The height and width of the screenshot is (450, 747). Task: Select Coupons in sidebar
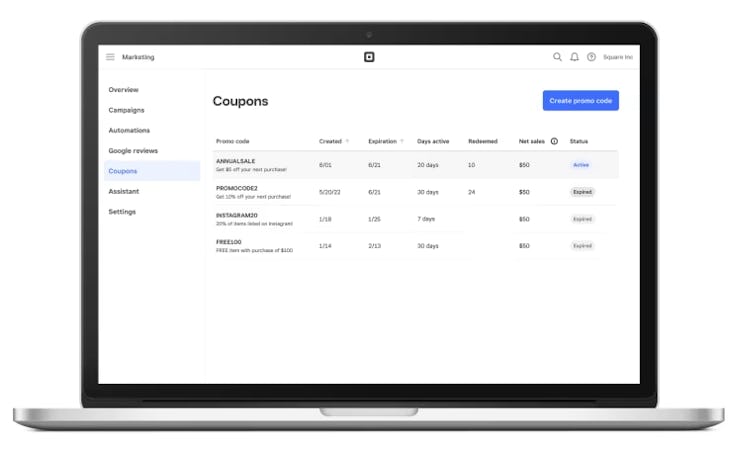152,171
